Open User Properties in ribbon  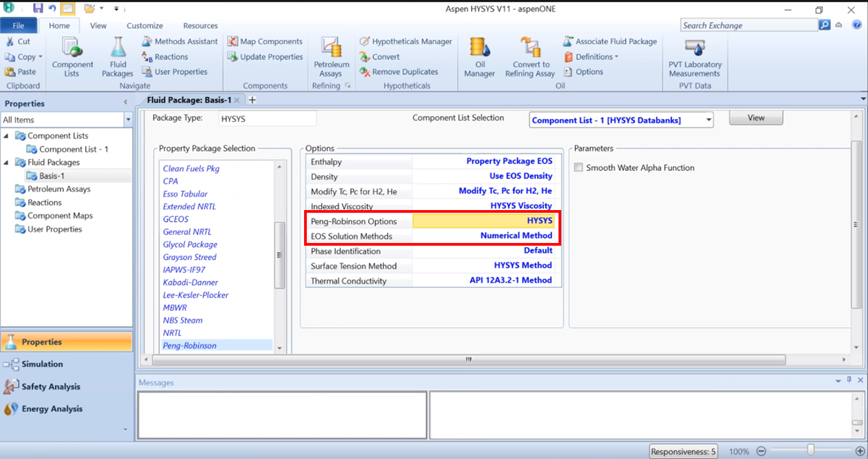[174, 72]
